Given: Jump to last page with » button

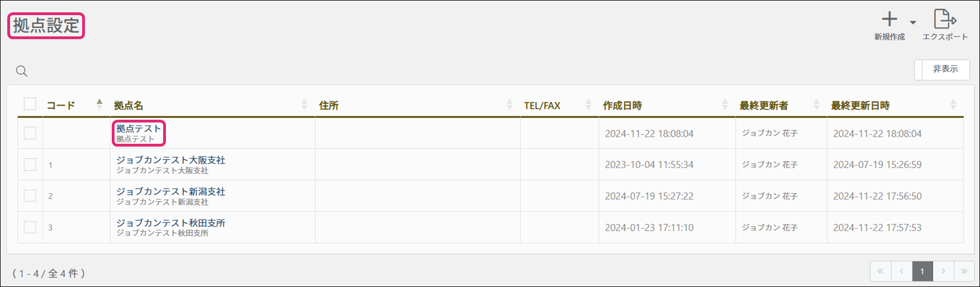Looking at the screenshot, I should tap(964, 271).
